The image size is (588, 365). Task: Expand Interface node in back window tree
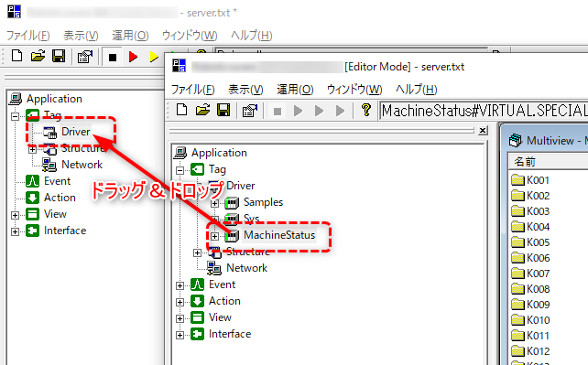coord(15,231)
